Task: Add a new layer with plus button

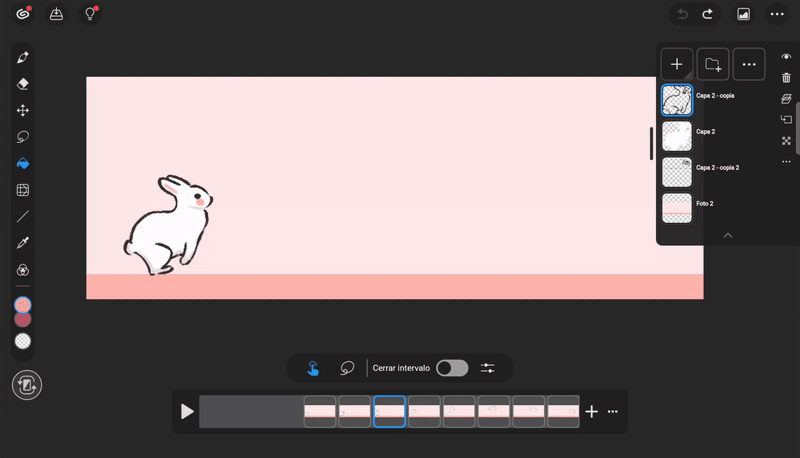Action: point(677,64)
